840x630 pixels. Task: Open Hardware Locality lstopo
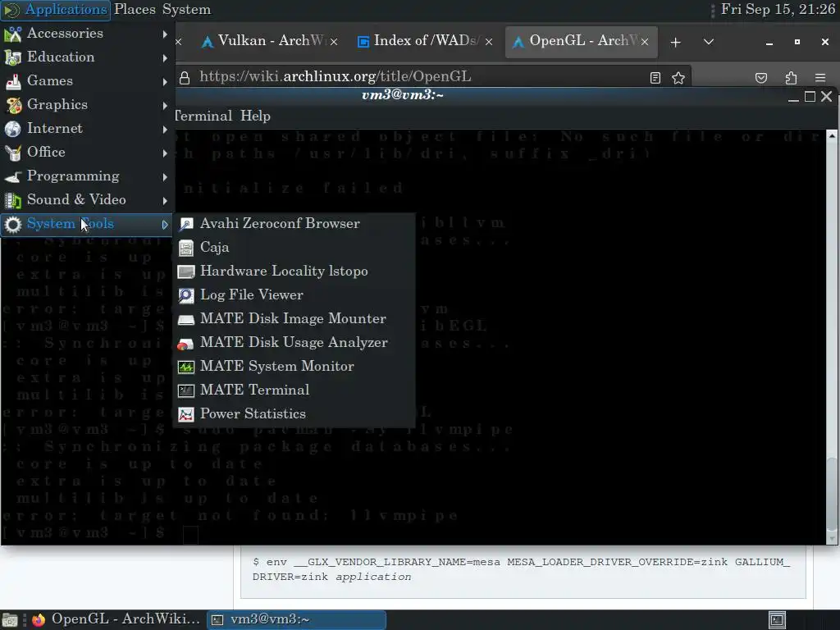(x=294, y=271)
